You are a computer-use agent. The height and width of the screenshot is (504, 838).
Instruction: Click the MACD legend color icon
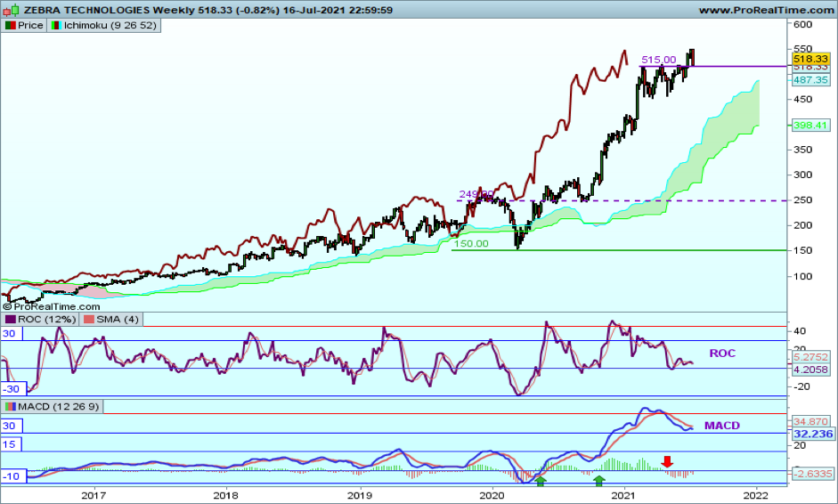pyautogui.click(x=10, y=407)
